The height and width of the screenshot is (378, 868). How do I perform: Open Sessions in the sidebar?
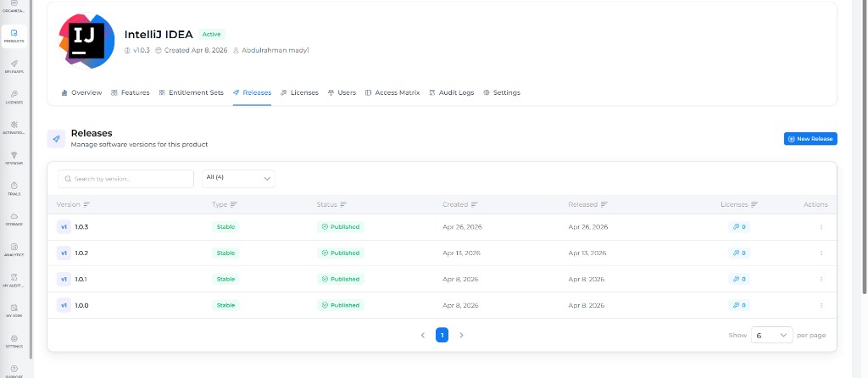click(x=14, y=158)
